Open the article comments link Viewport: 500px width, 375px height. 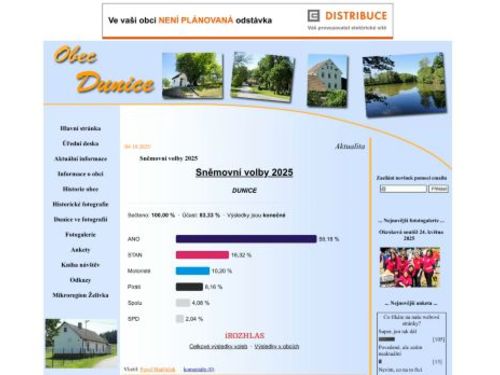coord(199,369)
